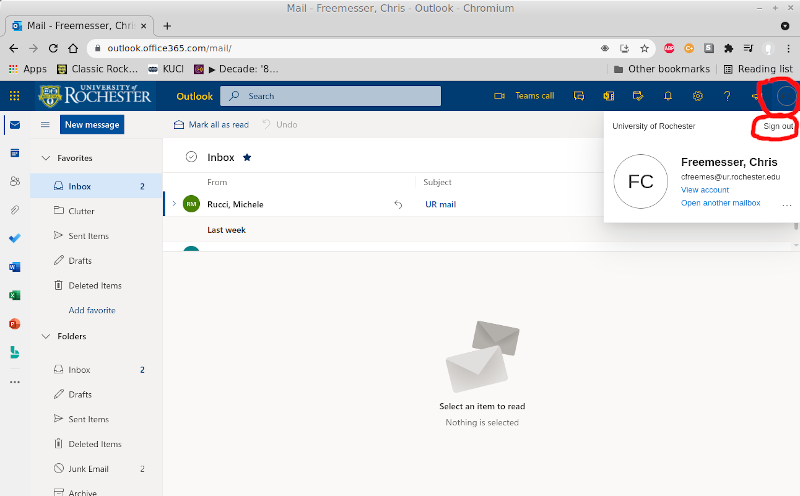Open the People contacts icon
This screenshot has width=800, height=496.
(14, 181)
